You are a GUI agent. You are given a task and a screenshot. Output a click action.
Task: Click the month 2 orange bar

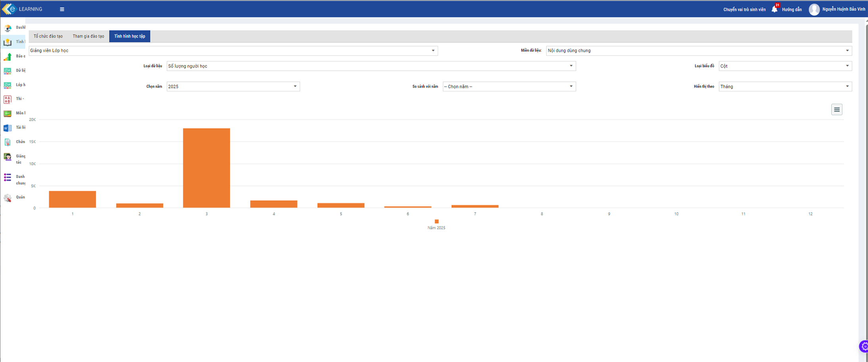pyautogui.click(x=140, y=205)
